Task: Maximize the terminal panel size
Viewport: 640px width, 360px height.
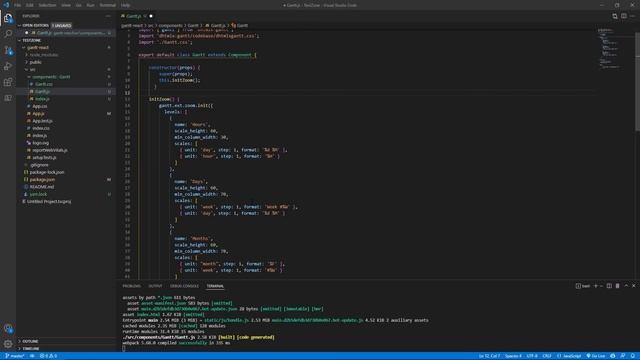Action: click(x=626, y=286)
